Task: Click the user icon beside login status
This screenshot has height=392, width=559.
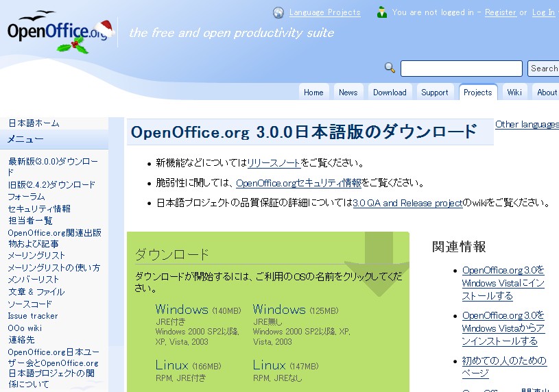Action: coord(382,12)
